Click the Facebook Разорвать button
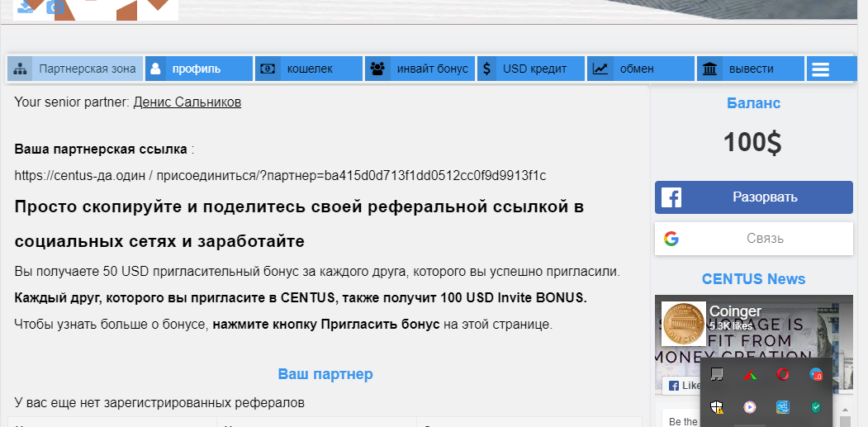The height and width of the screenshot is (427, 868). [753, 197]
